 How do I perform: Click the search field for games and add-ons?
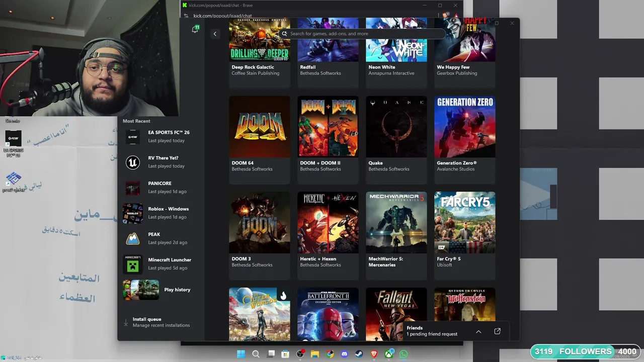[x=362, y=34]
